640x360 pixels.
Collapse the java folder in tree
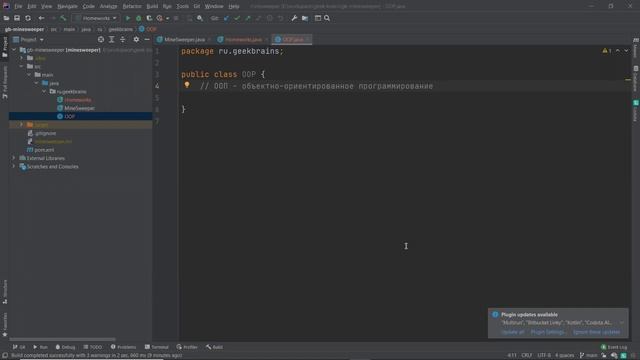37,83
